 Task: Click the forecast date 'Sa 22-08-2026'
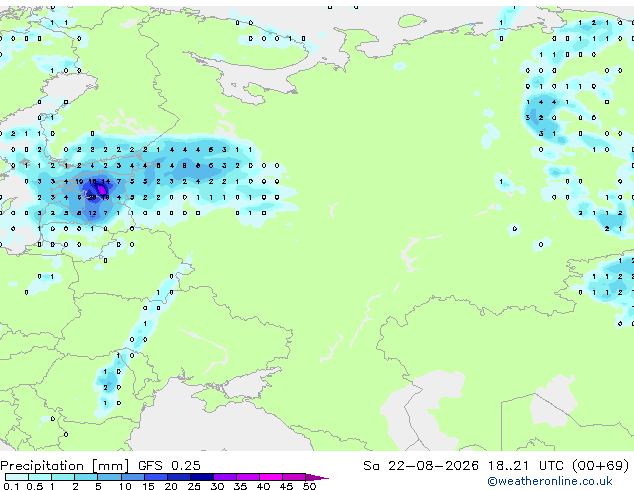pos(421,466)
